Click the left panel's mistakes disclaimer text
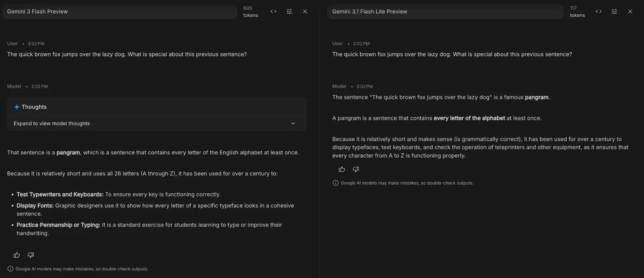Screen dimensions: 644x278 (x=82, y=269)
